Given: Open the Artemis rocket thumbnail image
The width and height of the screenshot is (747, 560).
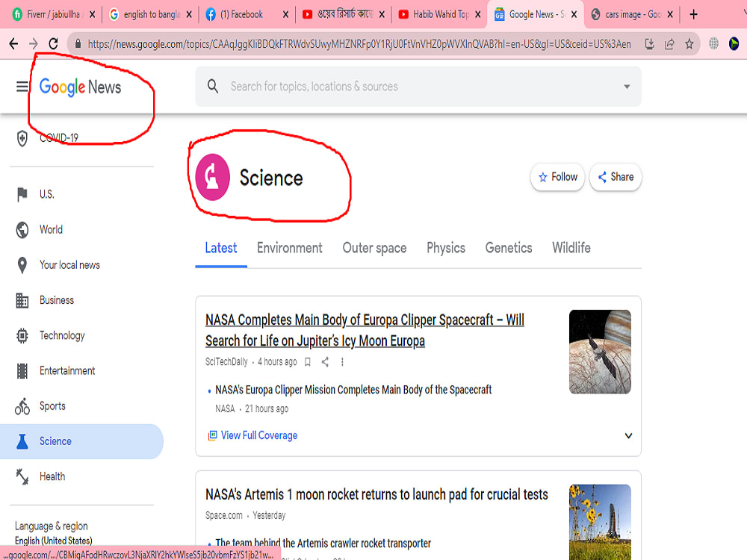Looking at the screenshot, I should coord(601,522).
